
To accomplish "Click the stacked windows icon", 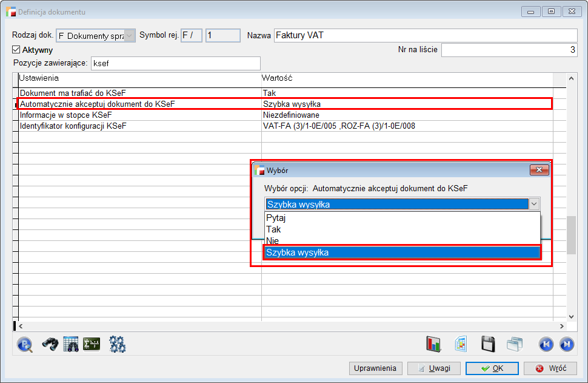I will coord(515,344).
